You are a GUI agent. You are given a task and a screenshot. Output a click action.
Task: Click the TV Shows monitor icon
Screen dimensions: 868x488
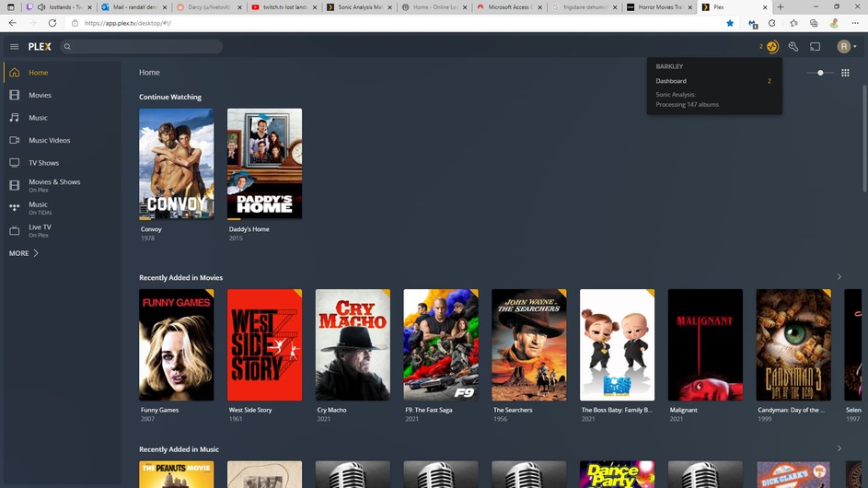point(15,163)
